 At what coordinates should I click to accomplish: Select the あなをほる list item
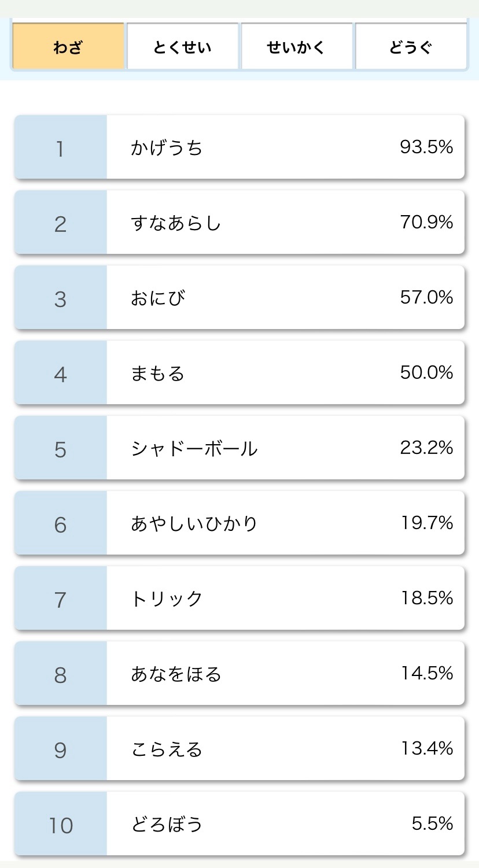[239, 673]
